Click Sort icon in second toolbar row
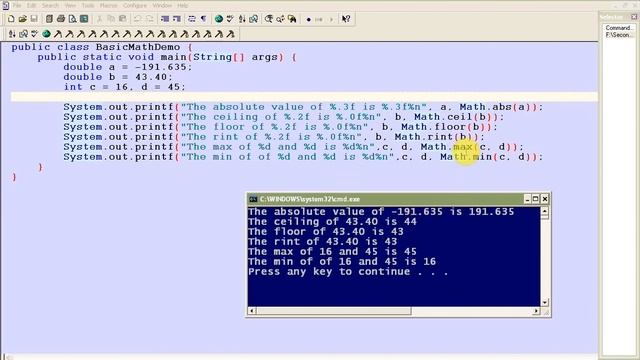640x360 pixels. [12, 34]
